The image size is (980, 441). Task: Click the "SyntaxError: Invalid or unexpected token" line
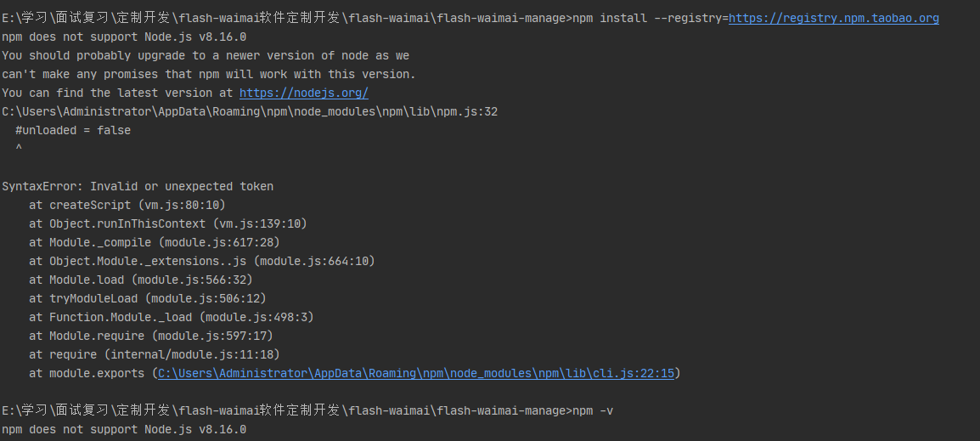click(x=138, y=186)
